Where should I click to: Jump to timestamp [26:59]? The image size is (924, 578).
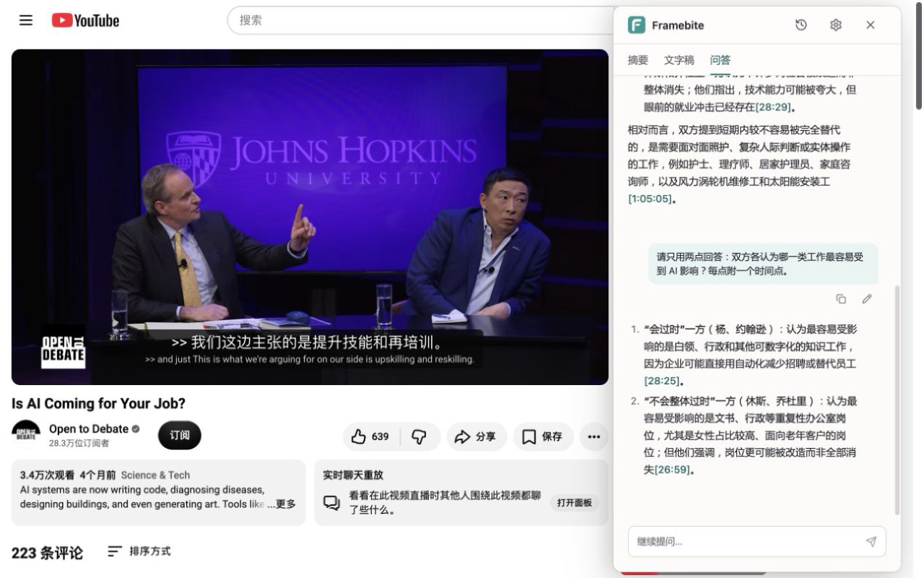tap(672, 470)
